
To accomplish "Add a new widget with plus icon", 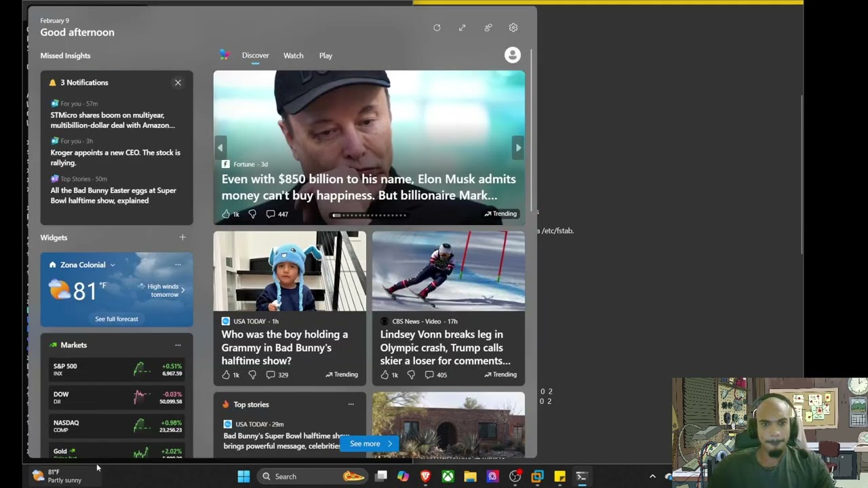I will coord(182,237).
